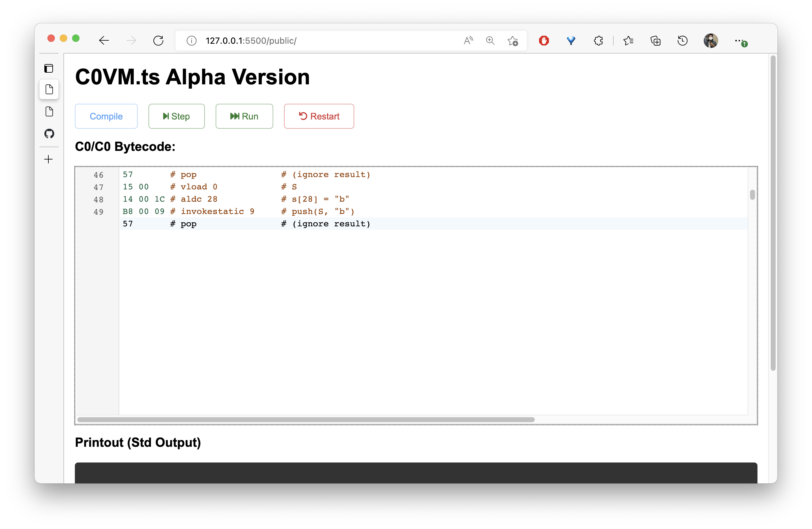The width and height of the screenshot is (812, 529).
Task: Click the address bar URL field
Action: click(x=307, y=41)
